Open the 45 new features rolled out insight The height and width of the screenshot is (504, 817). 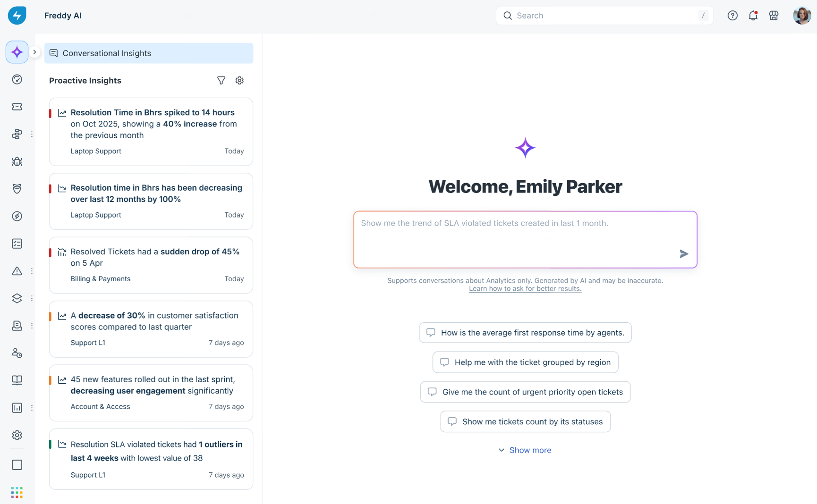(x=151, y=393)
